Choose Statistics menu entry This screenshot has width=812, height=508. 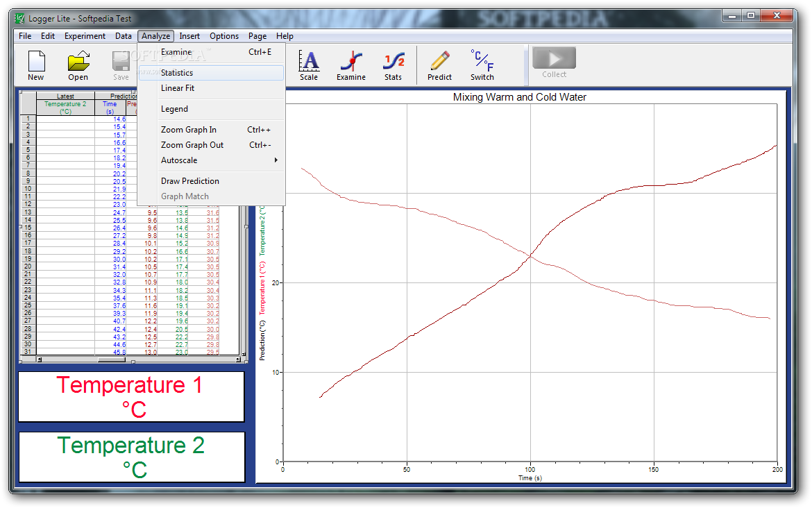tap(211, 72)
